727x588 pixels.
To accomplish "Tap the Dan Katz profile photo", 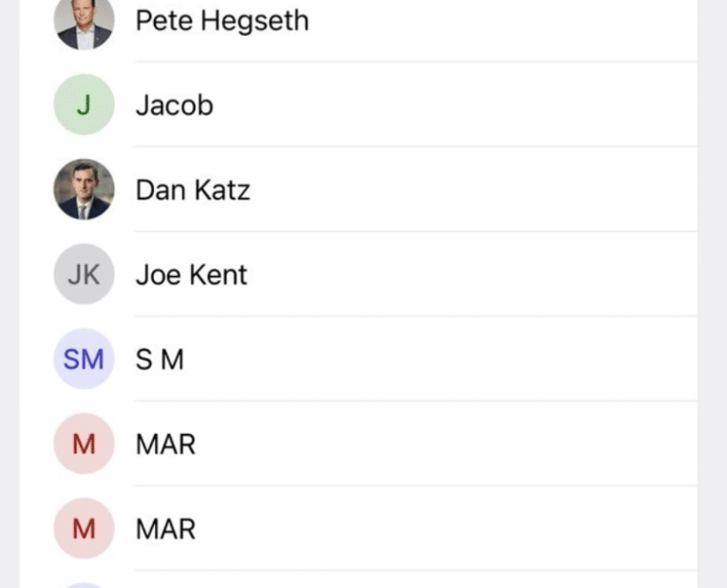I will (83, 189).
